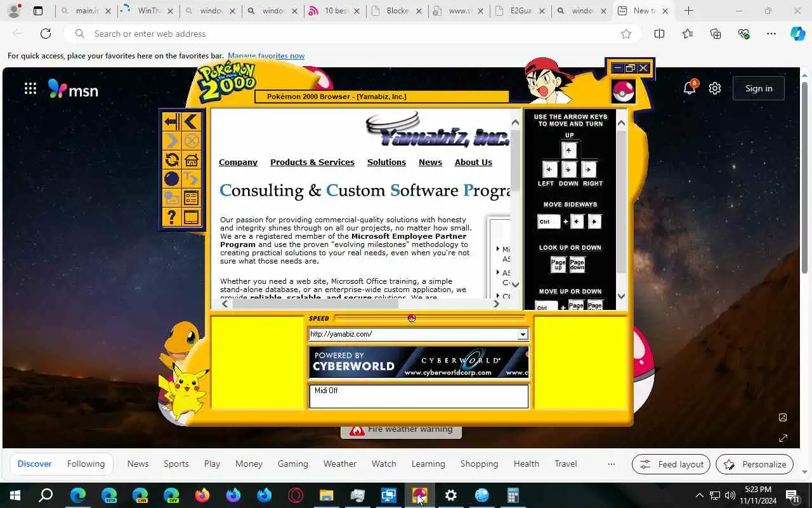Viewport: 812px width, 508px height.
Task: Open Edge split screen icon
Action: [x=659, y=34]
